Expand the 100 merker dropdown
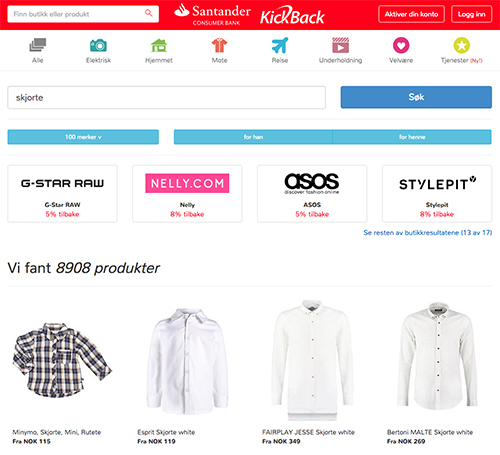 (x=83, y=137)
